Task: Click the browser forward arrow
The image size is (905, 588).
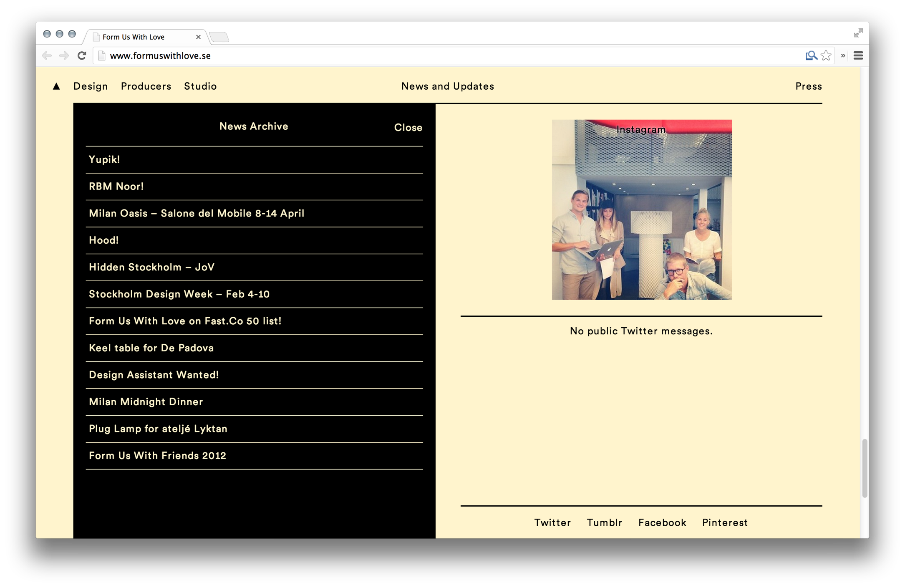Action: 64,56
